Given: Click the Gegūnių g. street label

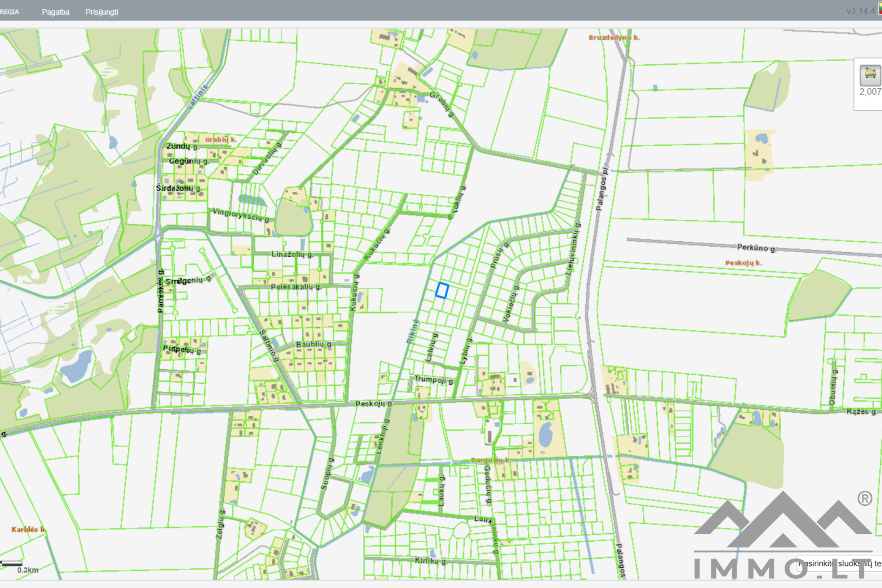Looking at the screenshot, I should click(189, 161).
